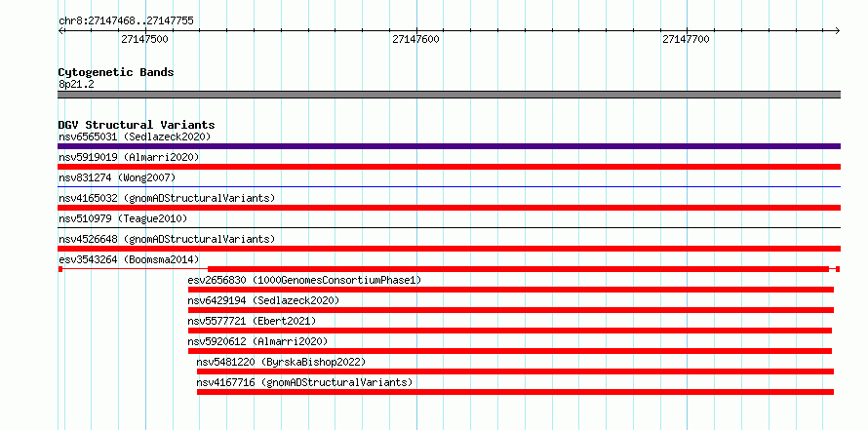Click nsv5919019 (Almarri2020) label
Viewport: 868px width, 430px height.
pyautogui.click(x=129, y=157)
